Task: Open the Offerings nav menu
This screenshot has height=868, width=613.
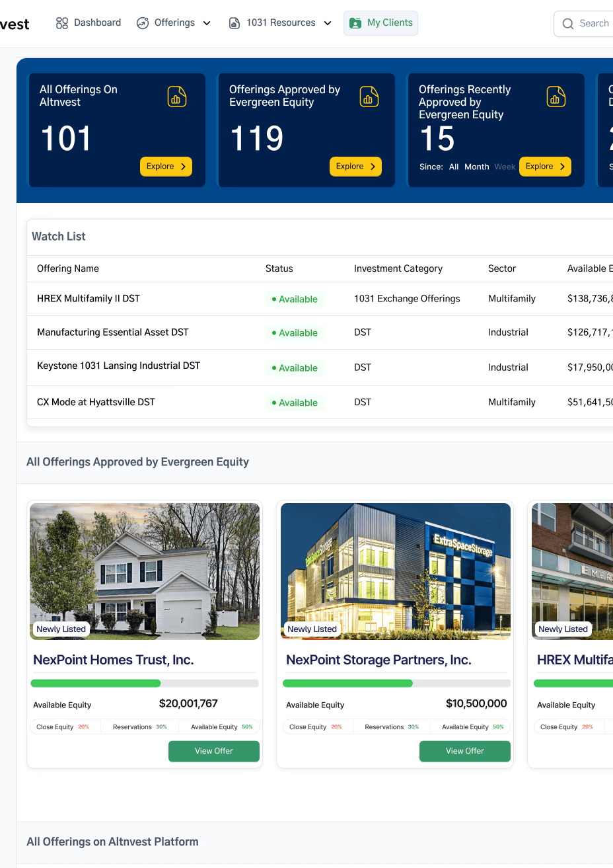Action: coord(174,23)
